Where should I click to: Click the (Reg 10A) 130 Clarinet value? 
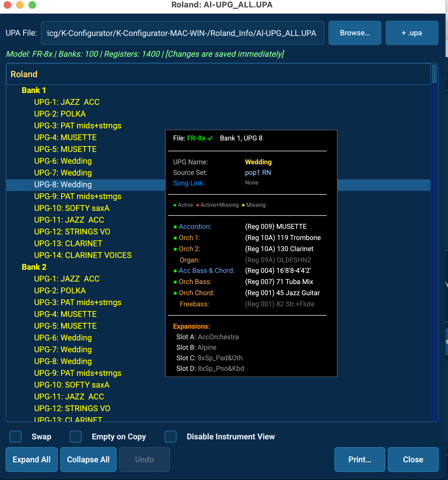coord(279,249)
